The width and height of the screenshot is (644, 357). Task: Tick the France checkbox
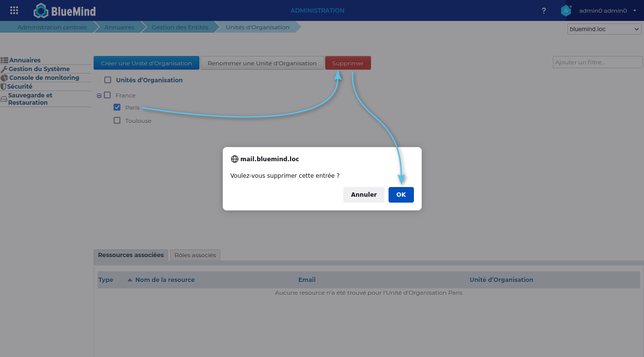[108, 95]
